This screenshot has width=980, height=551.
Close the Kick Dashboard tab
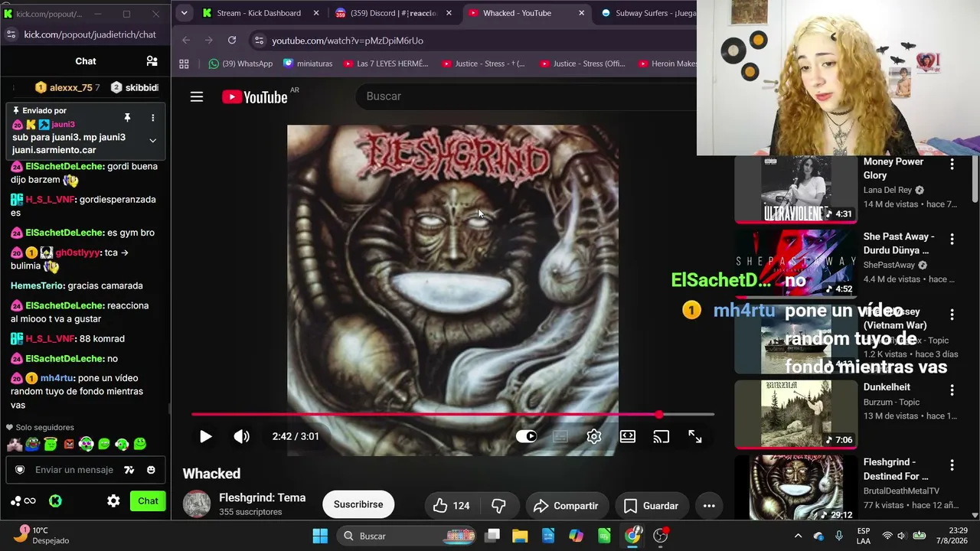[x=315, y=13]
